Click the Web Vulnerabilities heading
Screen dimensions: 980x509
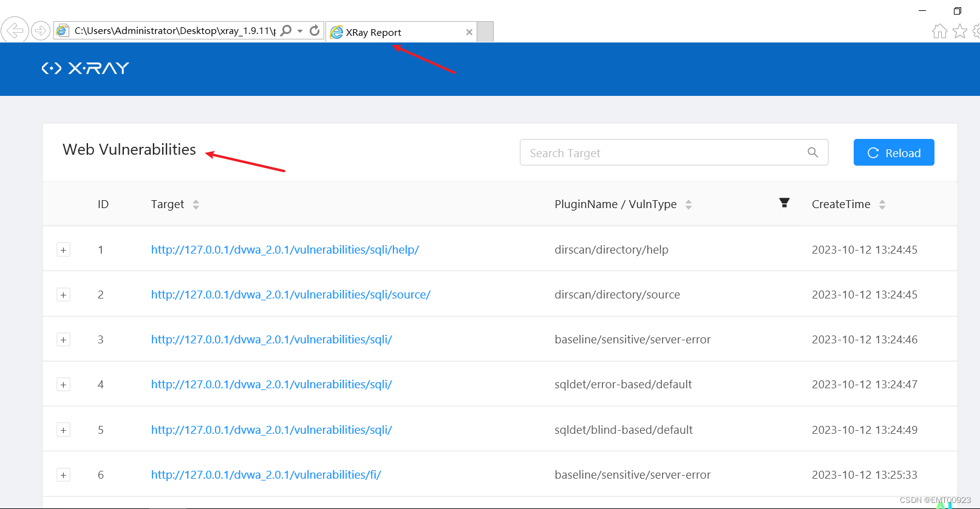tap(129, 149)
